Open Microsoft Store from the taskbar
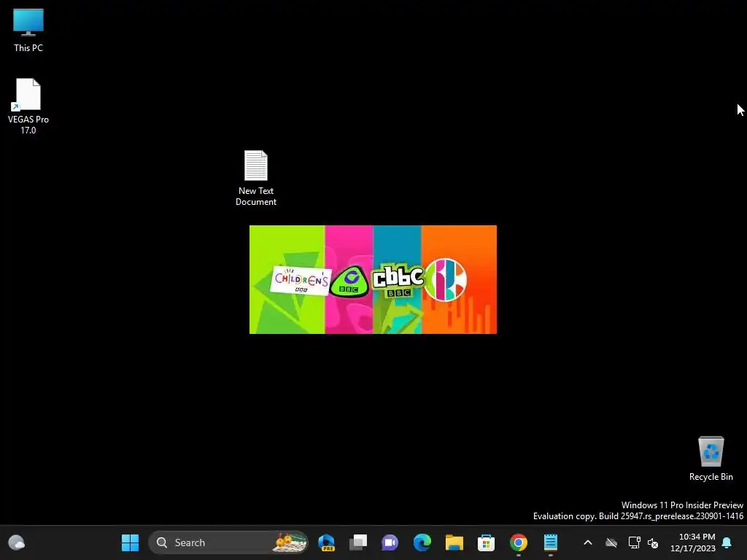Image resolution: width=747 pixels, height=560 pixels. [486, 542]
